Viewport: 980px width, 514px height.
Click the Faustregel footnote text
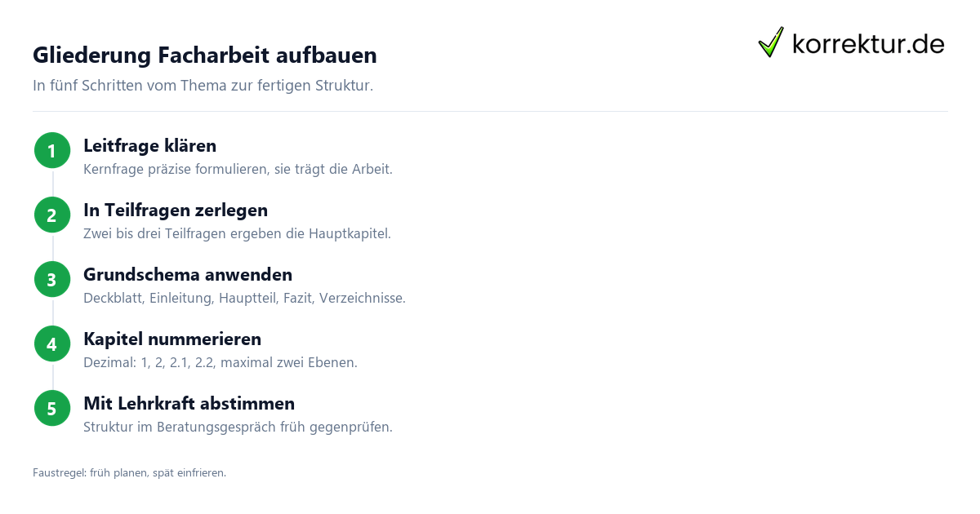tap(129, 472)
